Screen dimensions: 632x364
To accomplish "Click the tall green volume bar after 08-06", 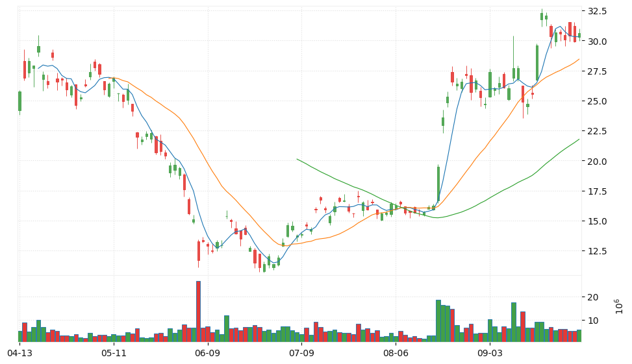I will [438, 321].
